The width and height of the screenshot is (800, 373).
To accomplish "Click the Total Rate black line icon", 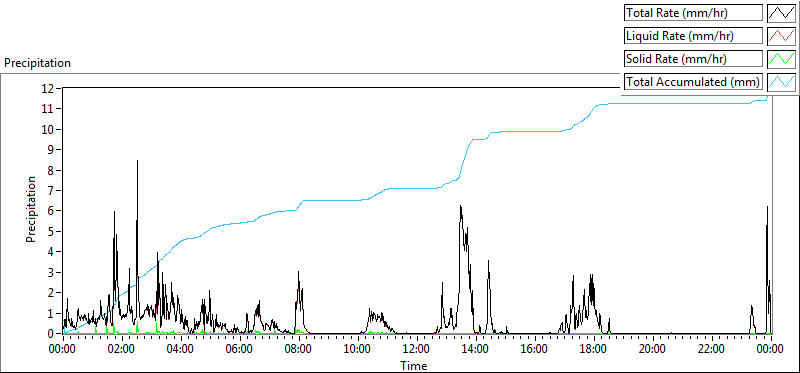I will tap(782, 13).
